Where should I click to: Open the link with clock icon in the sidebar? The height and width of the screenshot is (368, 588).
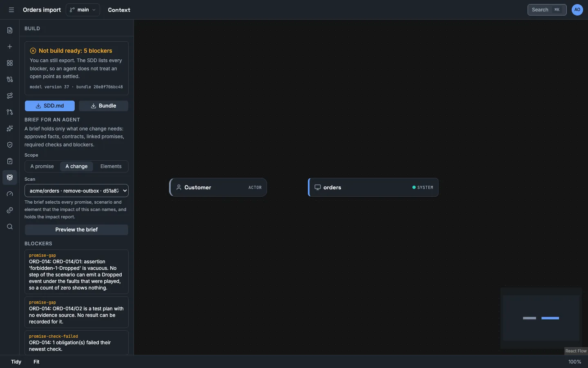click(x=10, y=210)
